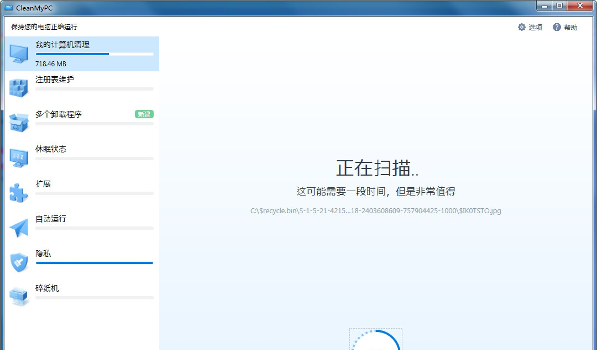Click the 新建 badge on uninstaller
Viewport: 597px width, 364px height.
[144, 114]
